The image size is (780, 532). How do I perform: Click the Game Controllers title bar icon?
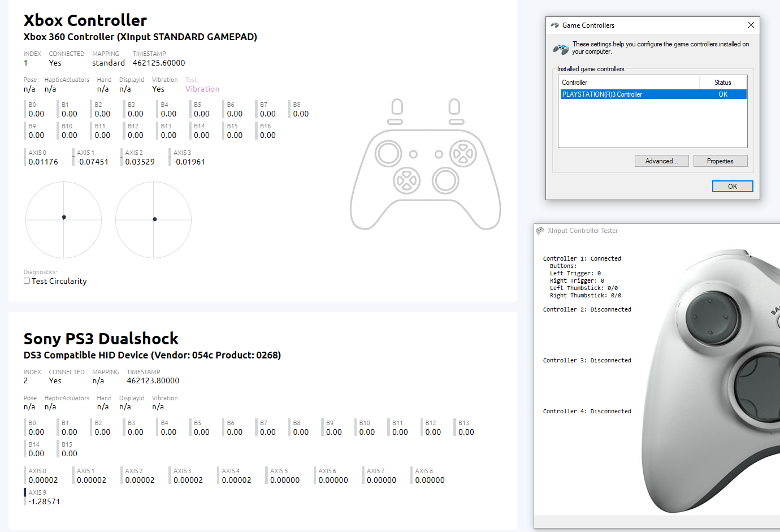555,25
